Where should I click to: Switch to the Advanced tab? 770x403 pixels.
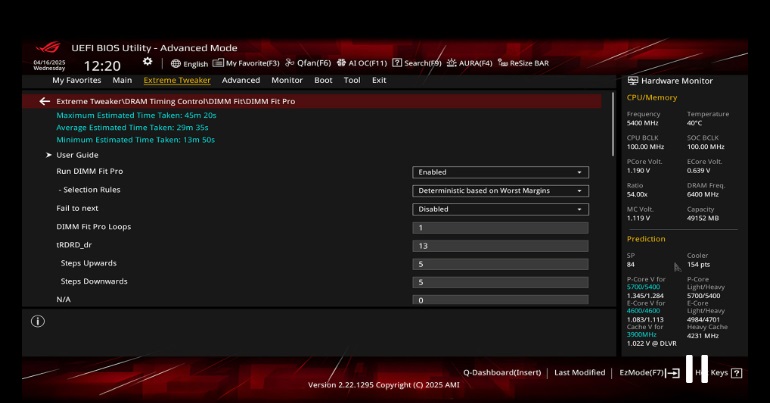[x=241, y=80]
